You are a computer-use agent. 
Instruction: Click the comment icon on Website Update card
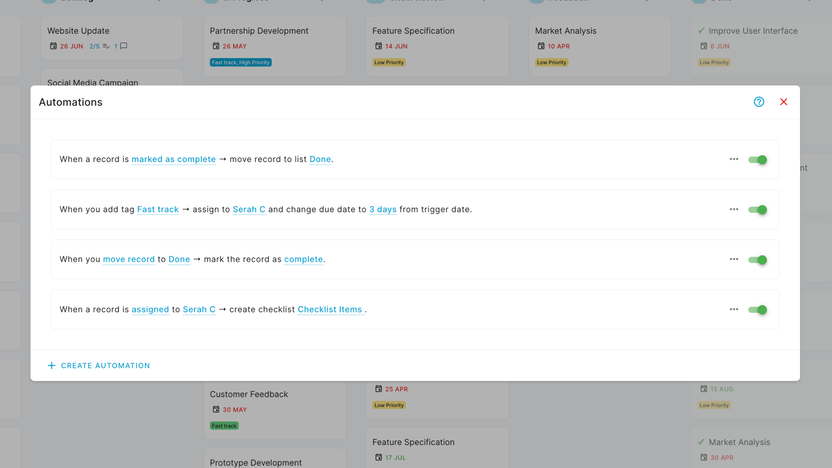click(x=123, y=46)
